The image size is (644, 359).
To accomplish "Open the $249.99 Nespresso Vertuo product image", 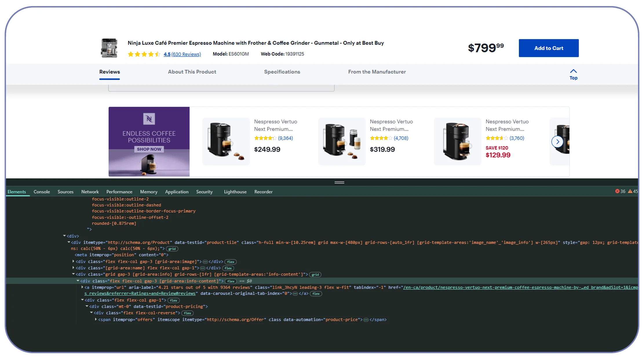I will coord(226,141).
